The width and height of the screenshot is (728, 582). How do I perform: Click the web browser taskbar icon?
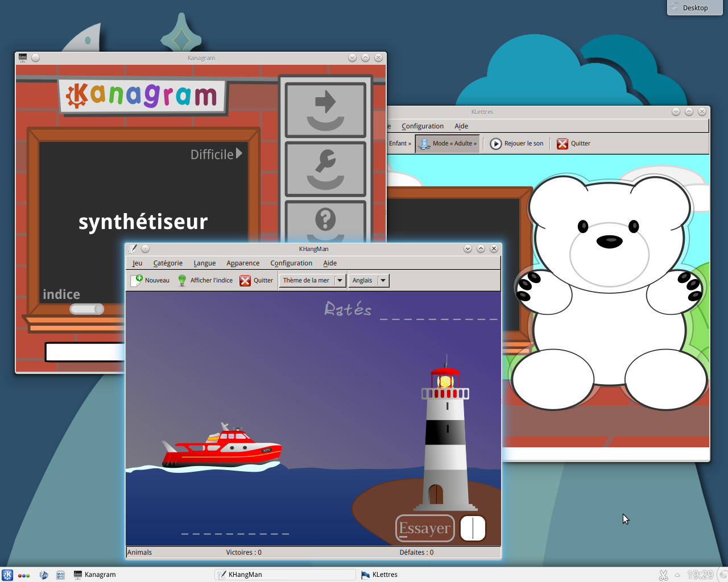pos(44,575)
